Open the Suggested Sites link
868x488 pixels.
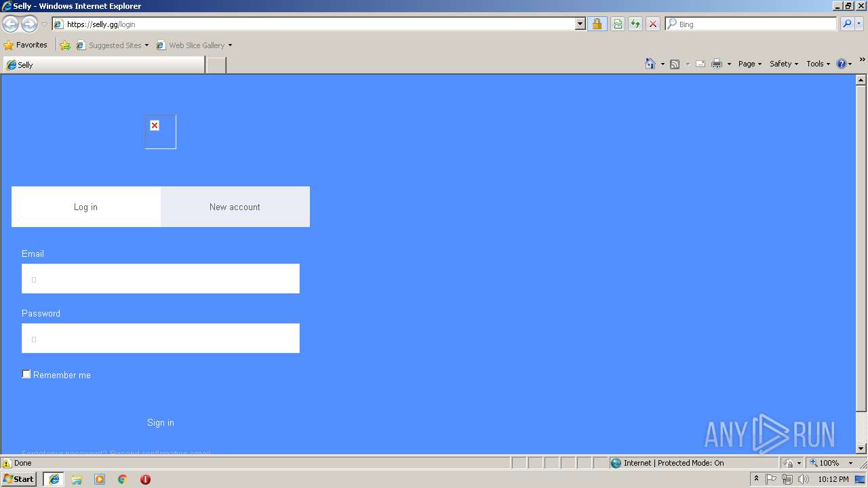click(112, 45)
